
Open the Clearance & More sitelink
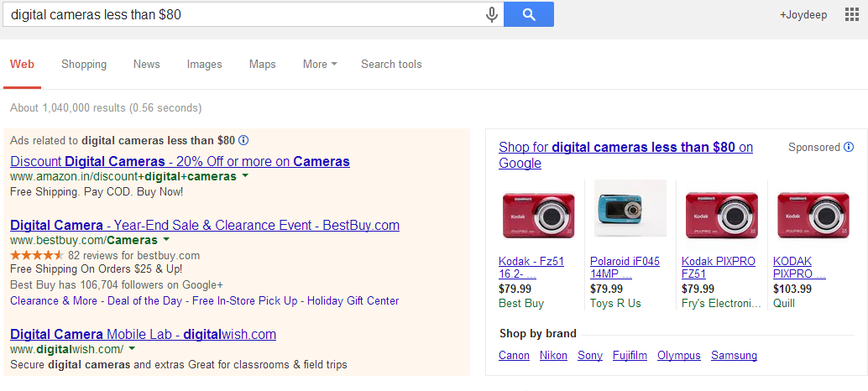click(x=54, y=301)
